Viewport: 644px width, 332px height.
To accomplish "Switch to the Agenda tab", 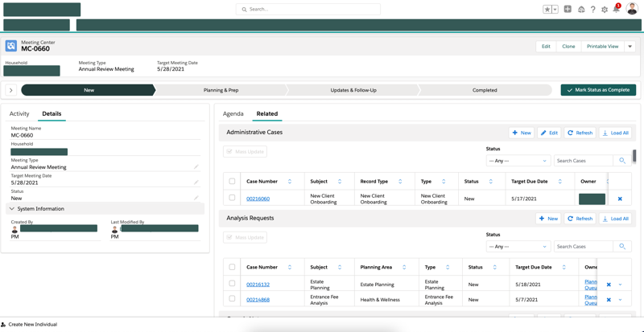I will 233,114.
